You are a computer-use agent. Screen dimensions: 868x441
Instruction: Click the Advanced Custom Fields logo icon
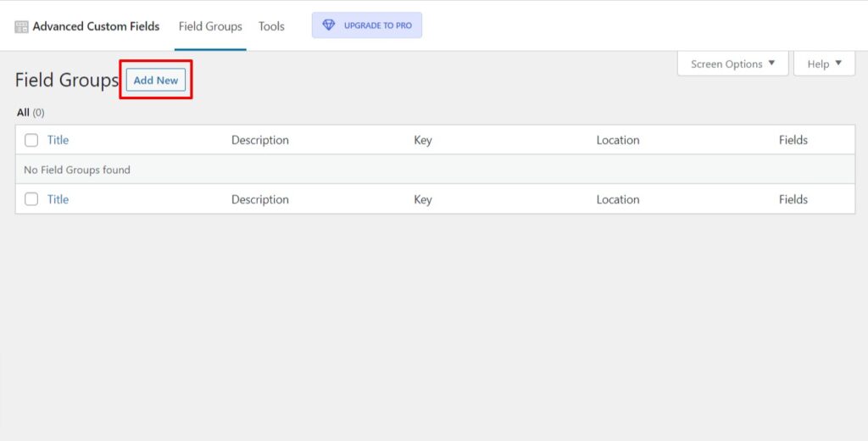22,26
